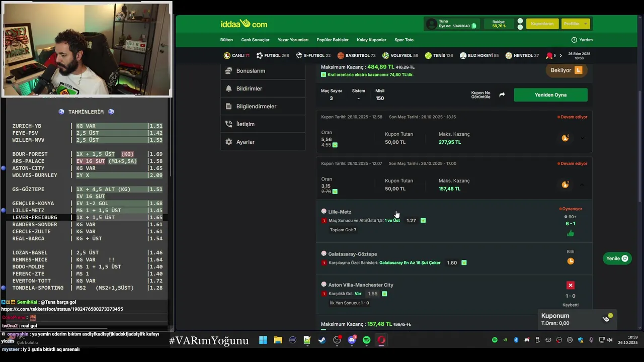Click the crown icon next to 1.27 odds
The width and height of the screenshot is (644, 362).
point(423,220)
